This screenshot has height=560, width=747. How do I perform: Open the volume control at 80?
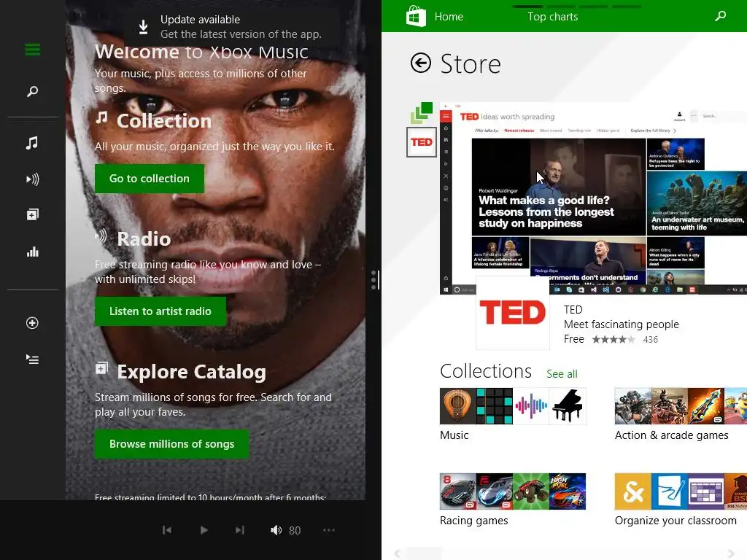(285, 530)
